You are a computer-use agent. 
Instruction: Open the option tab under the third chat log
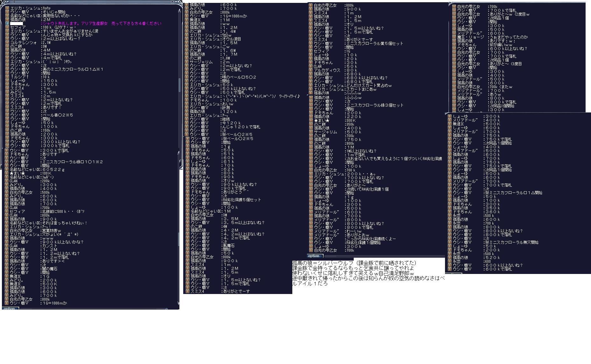coord(314,256)
